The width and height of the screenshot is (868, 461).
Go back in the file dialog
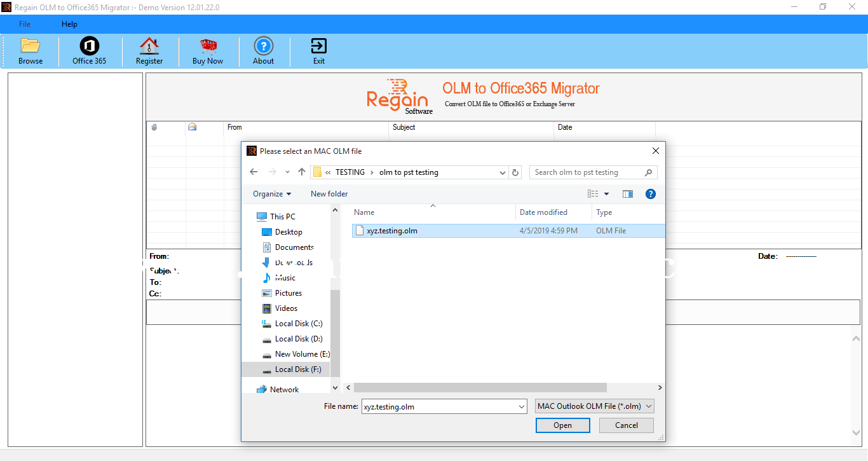[254, 172]
